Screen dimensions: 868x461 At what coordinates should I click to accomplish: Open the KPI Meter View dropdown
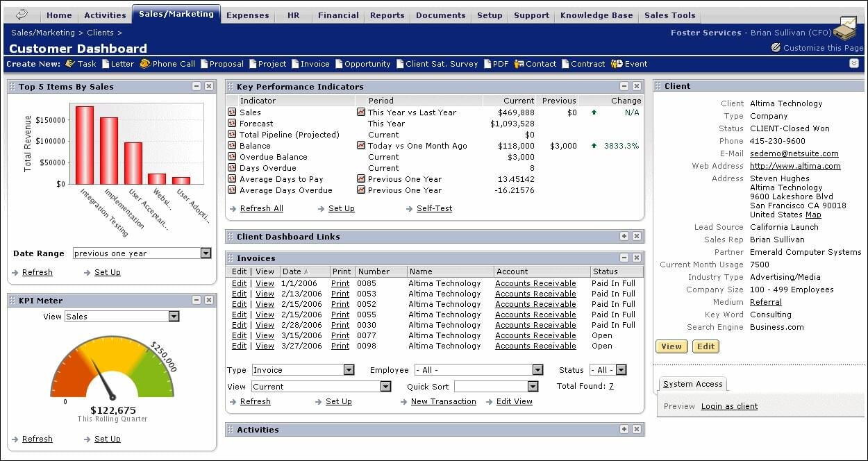[x=174, y=316]
